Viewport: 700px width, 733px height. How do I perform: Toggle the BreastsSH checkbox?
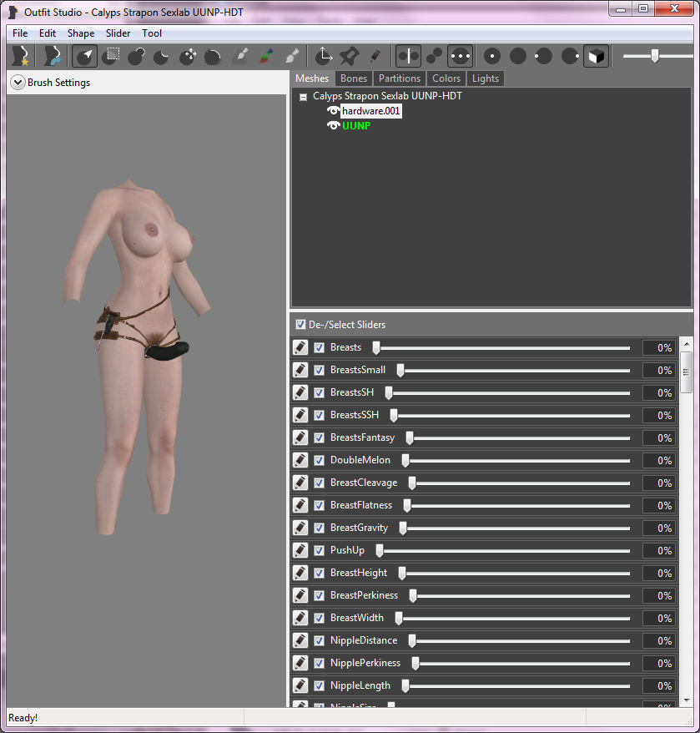[319, 392]
